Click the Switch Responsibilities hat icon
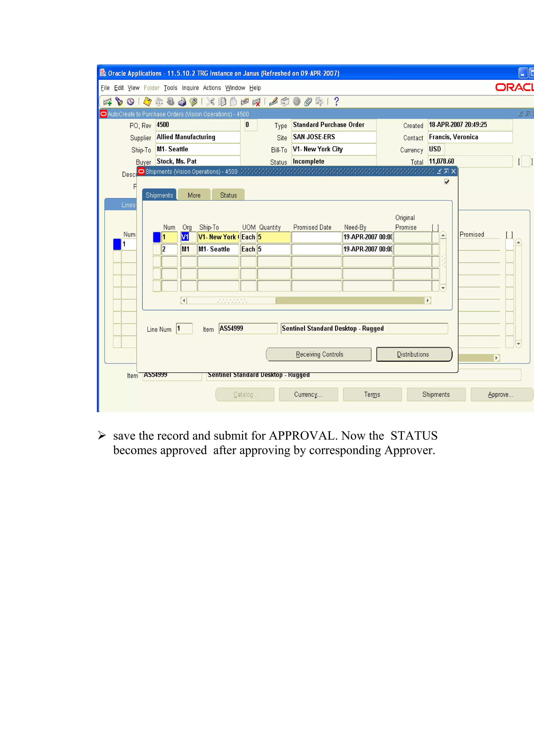This screenshot has width=534, height=756. 171,102
